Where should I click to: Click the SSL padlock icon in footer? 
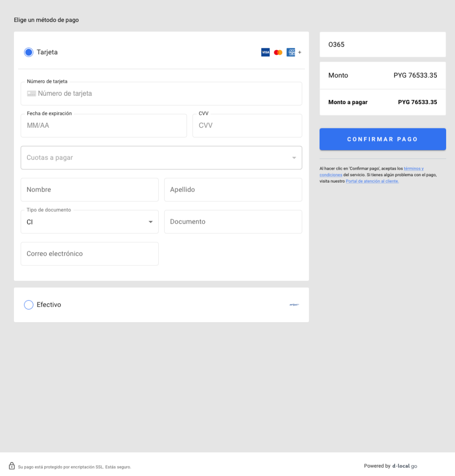pyautogui.click(x=12, y=466)
